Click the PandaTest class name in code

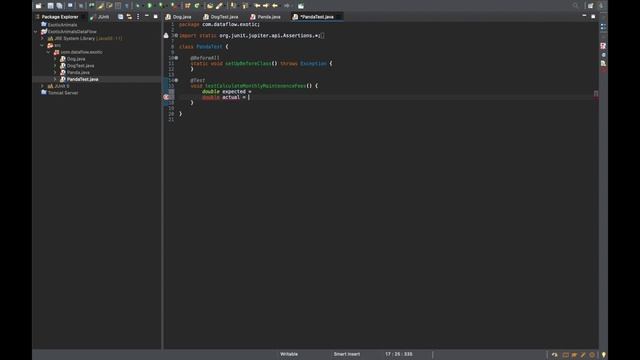click(x=209, y=47)
